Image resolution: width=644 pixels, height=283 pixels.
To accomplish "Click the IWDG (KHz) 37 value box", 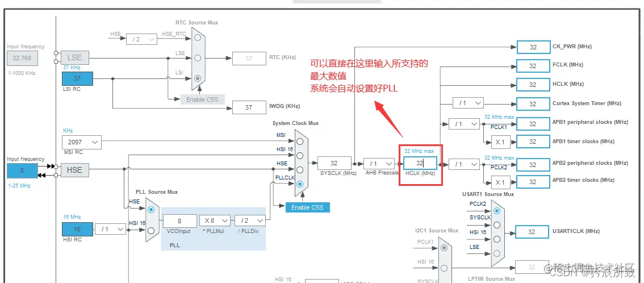I will tap(249, 107).
